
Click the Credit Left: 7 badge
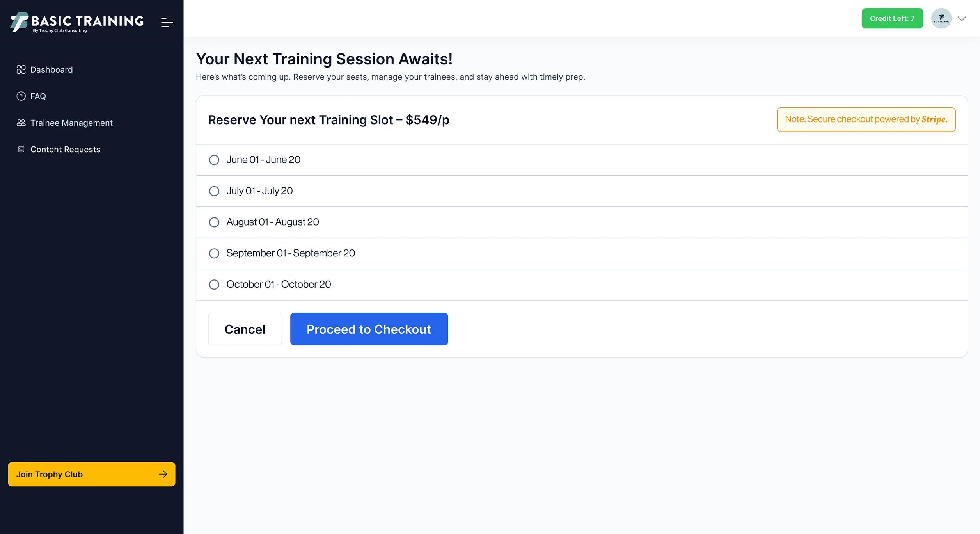[x=892, y=18]
